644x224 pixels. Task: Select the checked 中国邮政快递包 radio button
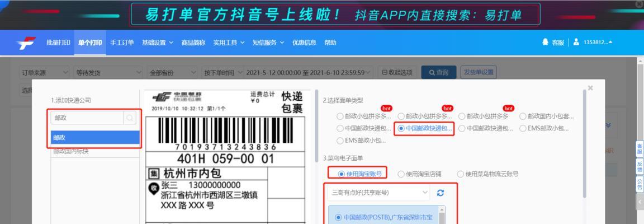pyautogui.click(x=401, y=128)
